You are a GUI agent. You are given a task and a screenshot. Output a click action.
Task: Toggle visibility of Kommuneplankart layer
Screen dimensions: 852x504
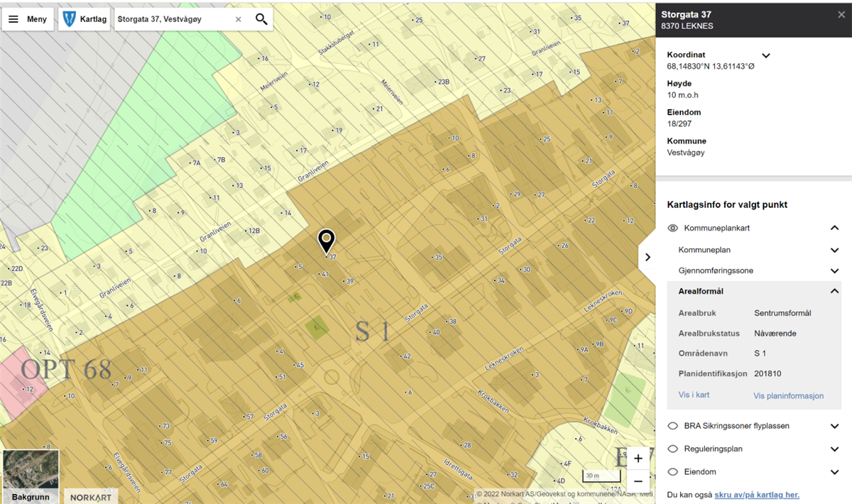pyautogui.click(x=673, y=228)
